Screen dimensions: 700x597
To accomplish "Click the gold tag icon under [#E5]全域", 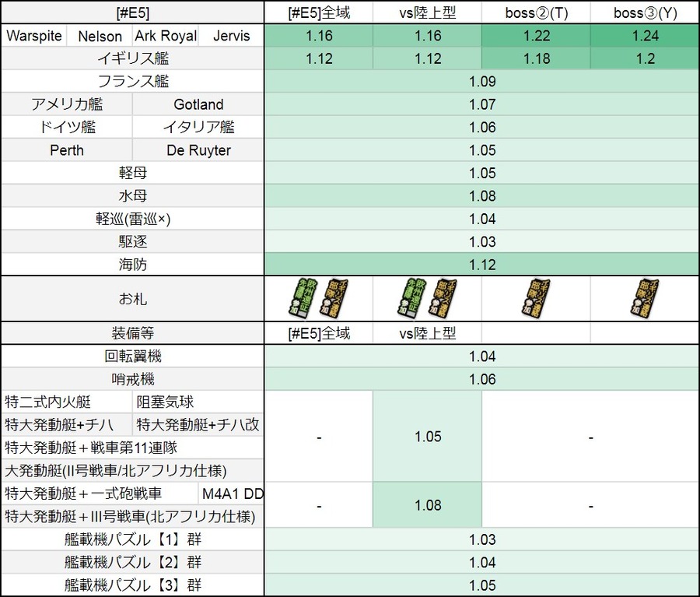I will tap(334, 298).
